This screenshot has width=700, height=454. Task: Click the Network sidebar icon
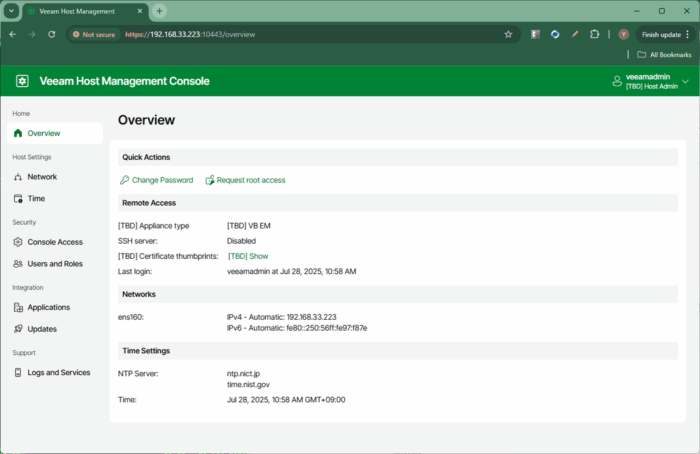click(x=18, y=177)
